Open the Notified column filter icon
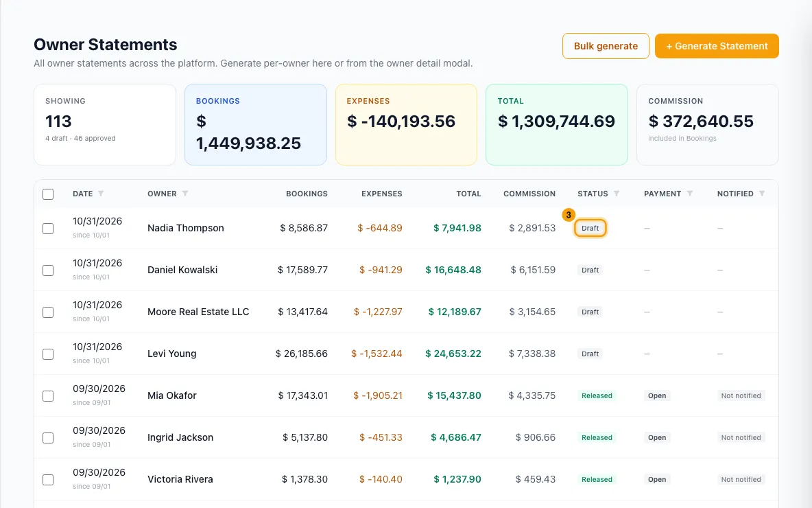The width and height of the screenshot is (812, 508). (762, 194)
